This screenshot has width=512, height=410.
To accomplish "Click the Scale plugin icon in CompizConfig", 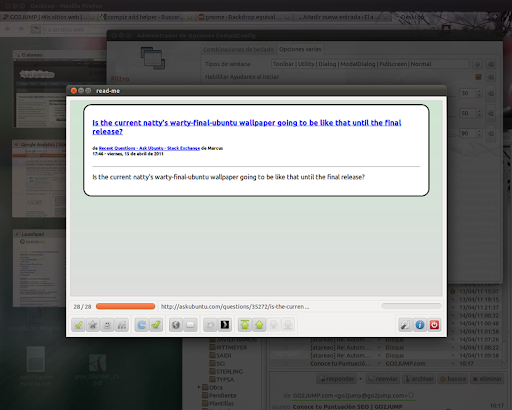I will pos(153,58).
